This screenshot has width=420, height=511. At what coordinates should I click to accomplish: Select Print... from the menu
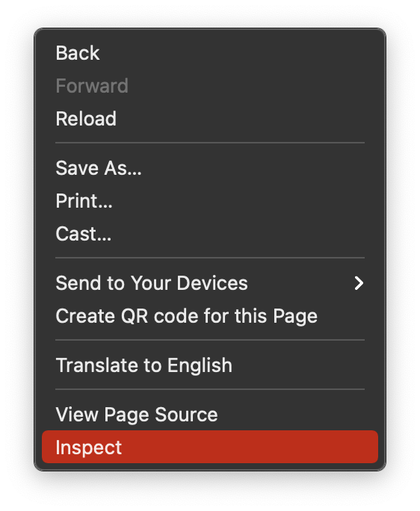coord(210,201)
